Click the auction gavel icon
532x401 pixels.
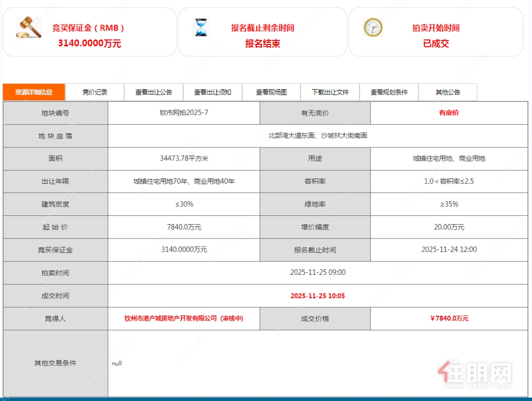click(x=29, y=28)
